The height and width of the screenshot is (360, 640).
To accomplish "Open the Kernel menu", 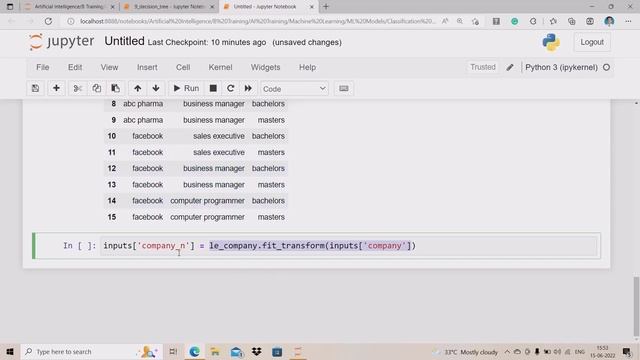I will [220, 67].
